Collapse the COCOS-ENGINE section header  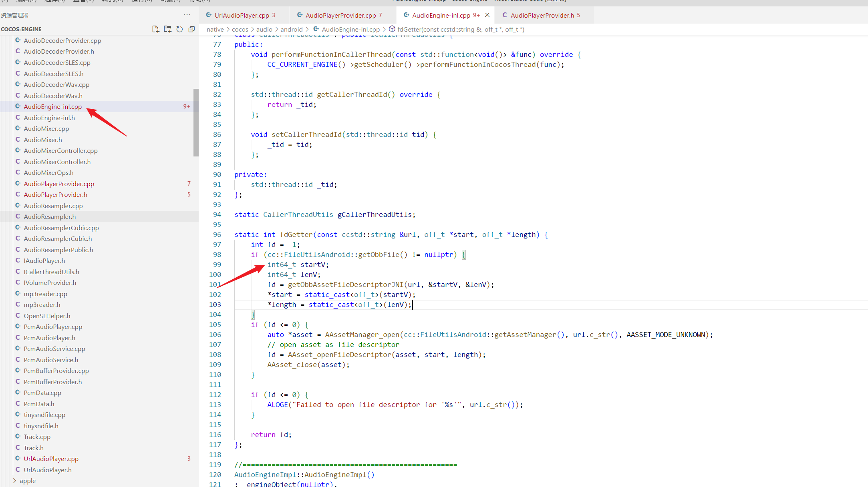(21, 29)
